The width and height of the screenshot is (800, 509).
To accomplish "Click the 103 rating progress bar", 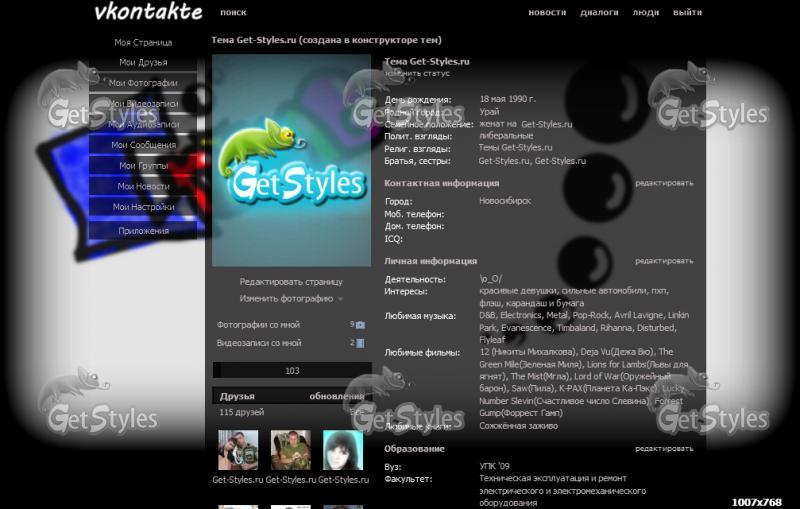I will coord(291,371).
